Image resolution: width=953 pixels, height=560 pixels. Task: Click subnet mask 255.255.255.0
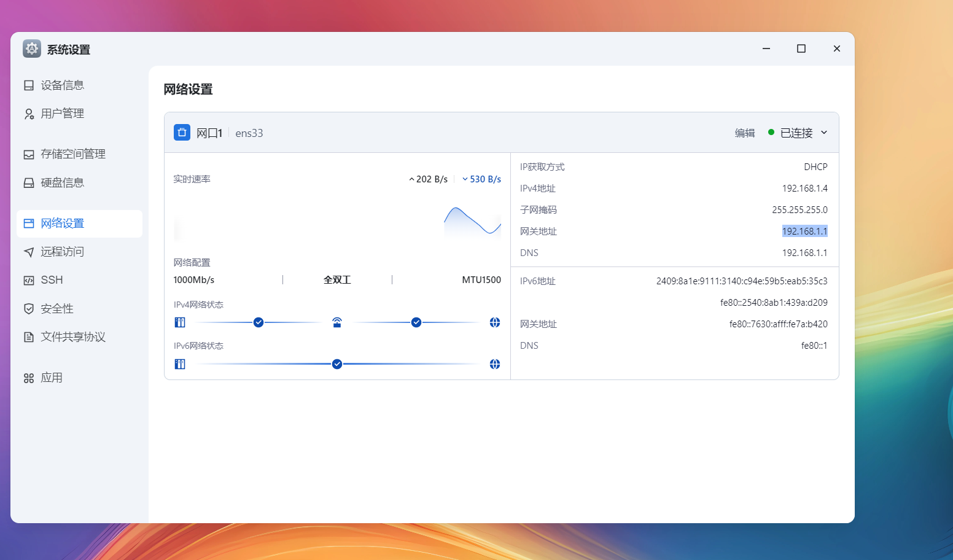pos(799,210)
